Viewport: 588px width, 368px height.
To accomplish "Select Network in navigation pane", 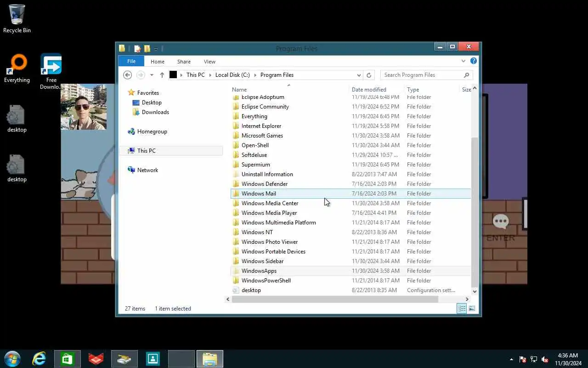I will [147, 170].
